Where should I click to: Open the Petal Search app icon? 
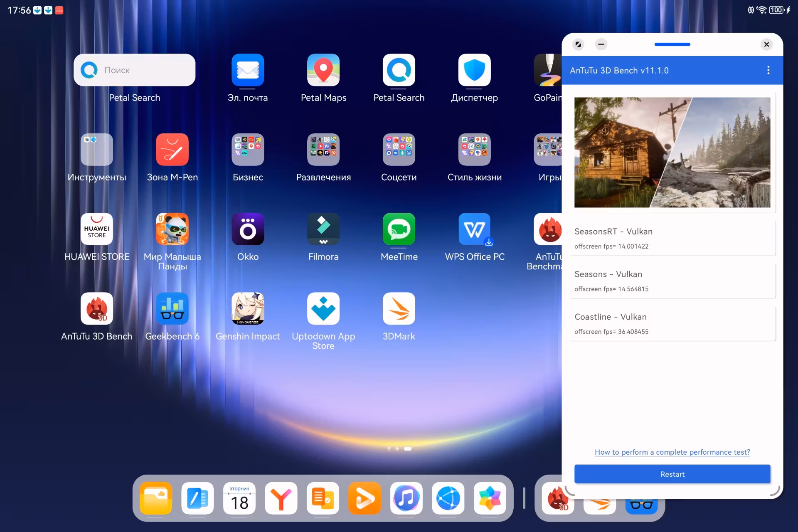pyautogui.click(x=399, y=70)
